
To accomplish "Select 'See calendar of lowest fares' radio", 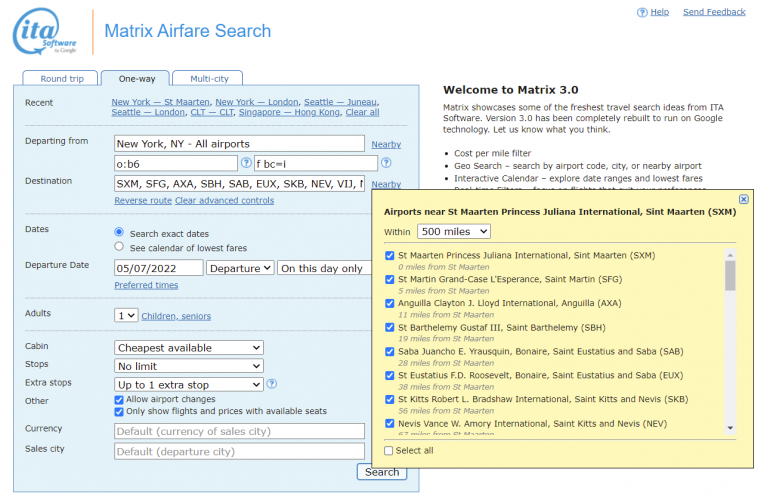I will (x=120, y=247).
